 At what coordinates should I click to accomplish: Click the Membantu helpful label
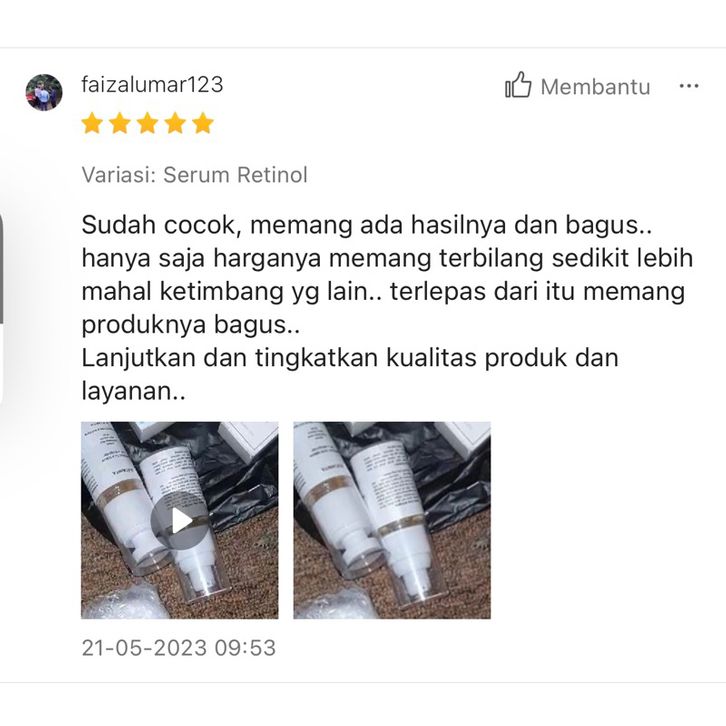(595, 87)
